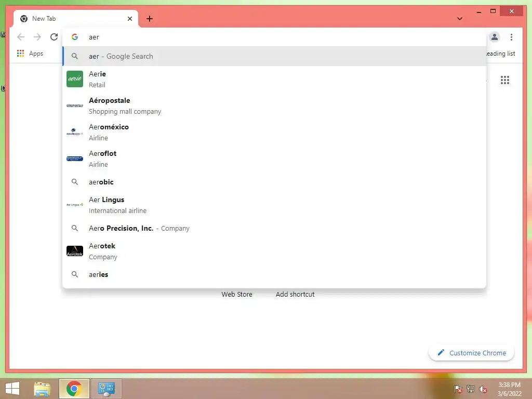This screenshot has width=532, height=399.
Task: Select the New Tab tab
Action: (x=76, y=19)
